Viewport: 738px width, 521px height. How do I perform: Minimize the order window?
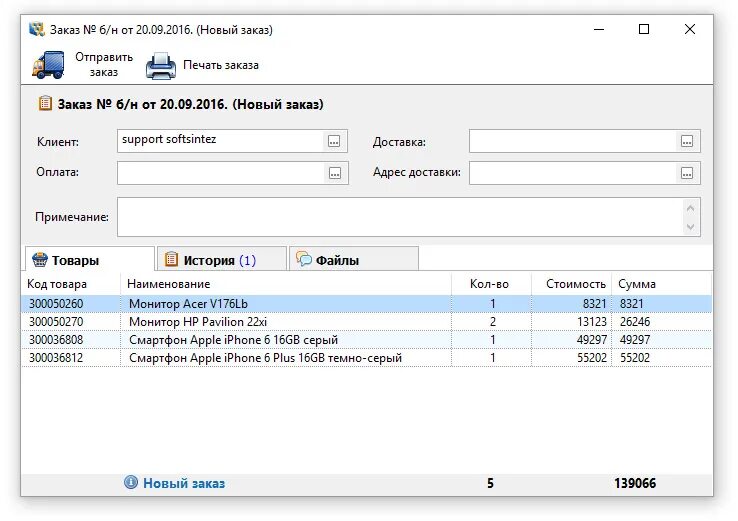(599, 29)
